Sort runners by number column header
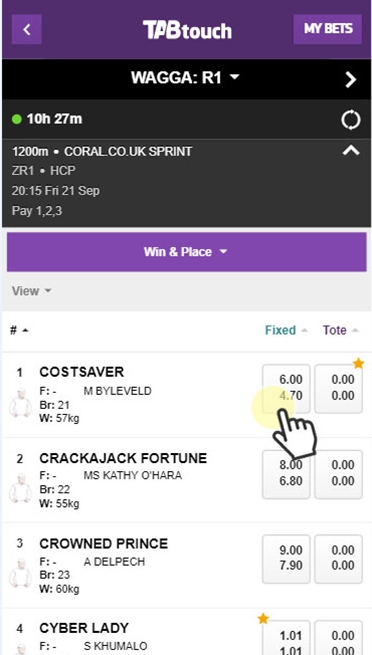Image resolution: width=372 pixels, height=655 pixels. [19, 330]
